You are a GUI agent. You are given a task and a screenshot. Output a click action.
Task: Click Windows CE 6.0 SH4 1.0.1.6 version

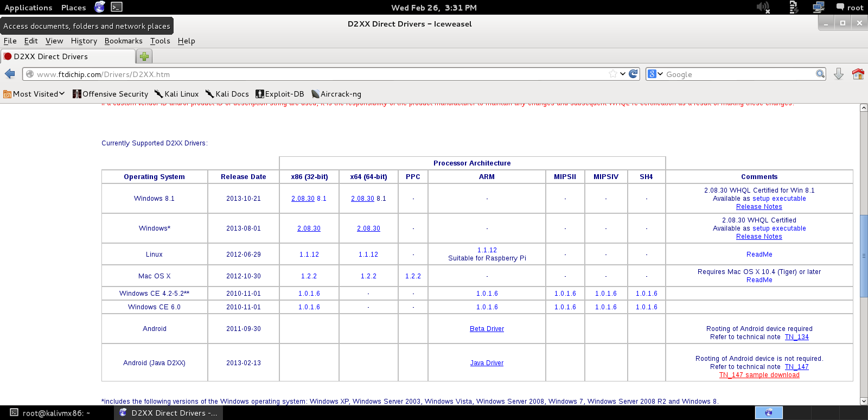(x=646, y=307)
